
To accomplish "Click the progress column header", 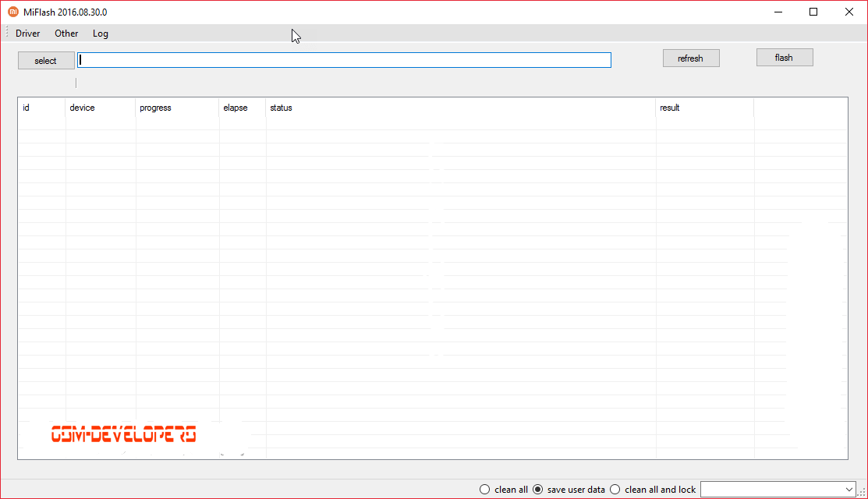I will 177,108.
